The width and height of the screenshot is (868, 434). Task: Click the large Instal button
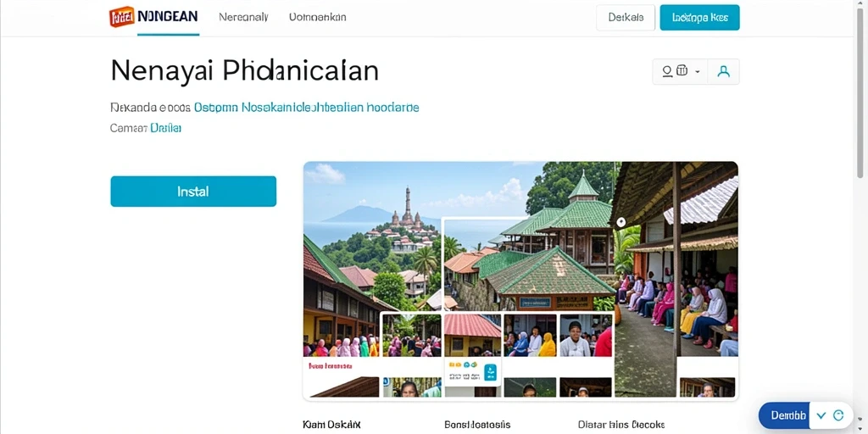coord(193,192)
